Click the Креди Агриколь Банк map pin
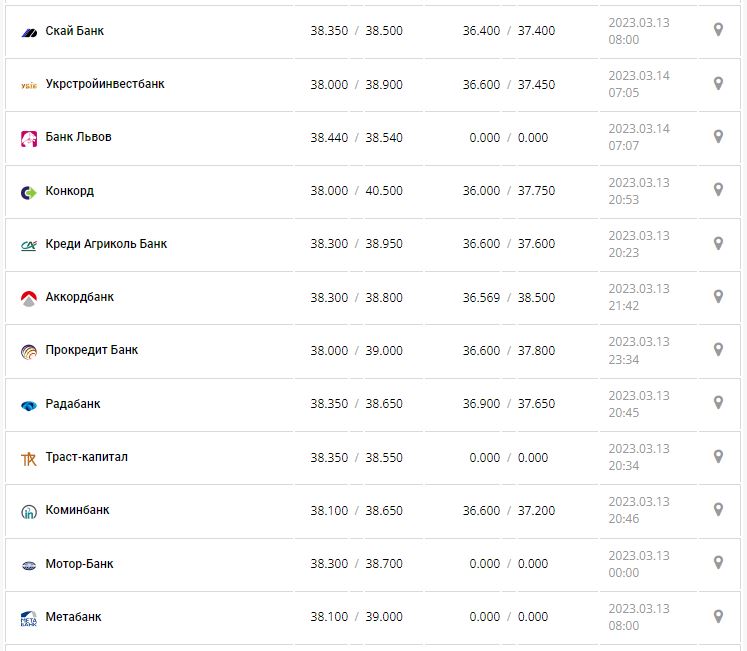Image resolution: width=747 pixels, height=651 pixels. tap(718, 243)
